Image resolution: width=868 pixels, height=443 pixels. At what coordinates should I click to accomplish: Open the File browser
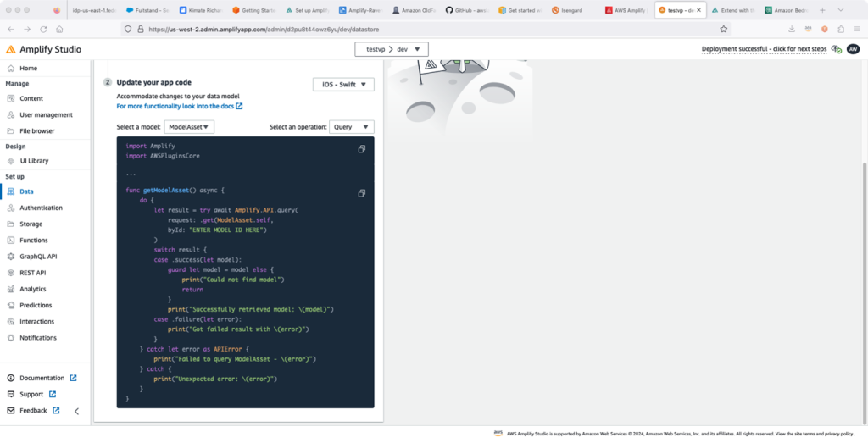tap(36, 131)
